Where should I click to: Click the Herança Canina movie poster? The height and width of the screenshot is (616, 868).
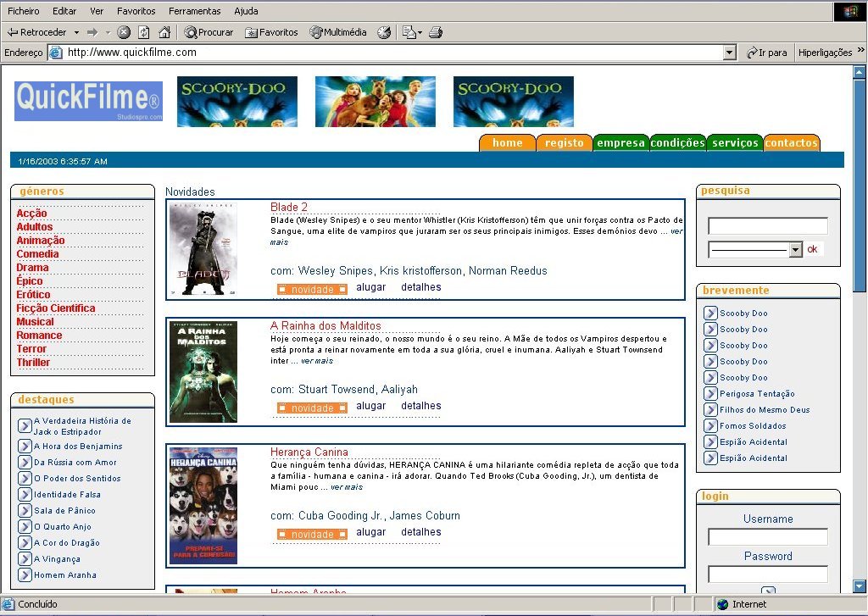point(203,505)
